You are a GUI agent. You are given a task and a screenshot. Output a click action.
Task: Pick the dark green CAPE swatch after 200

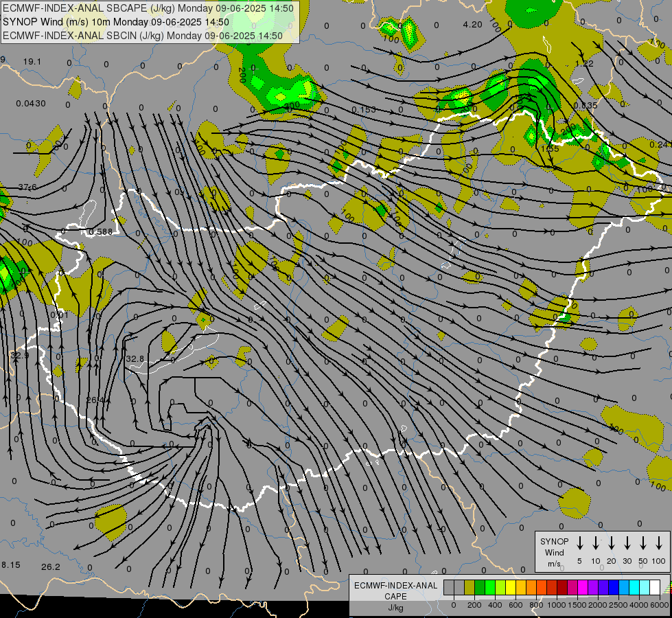point(480,587)
